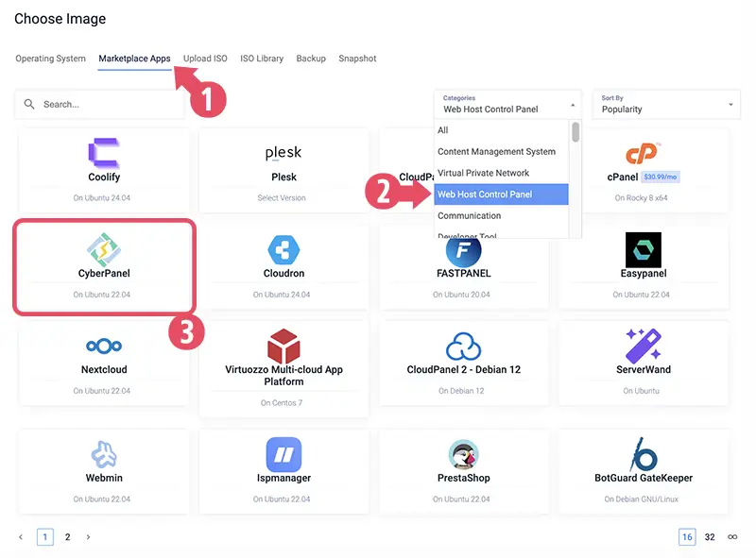Pick the BotGuard GateKeeper logo icon
This screenshot has width=756, height=558.
click(x=644, y=454)
